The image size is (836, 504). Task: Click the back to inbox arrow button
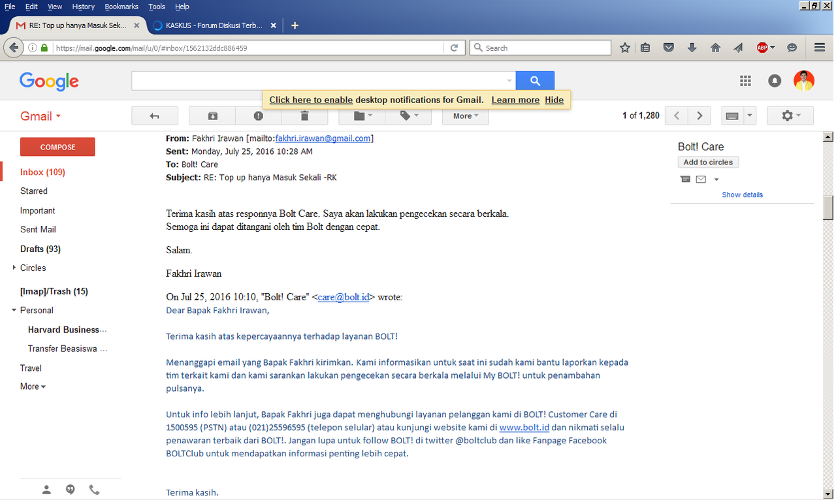[x=155, y=116]
